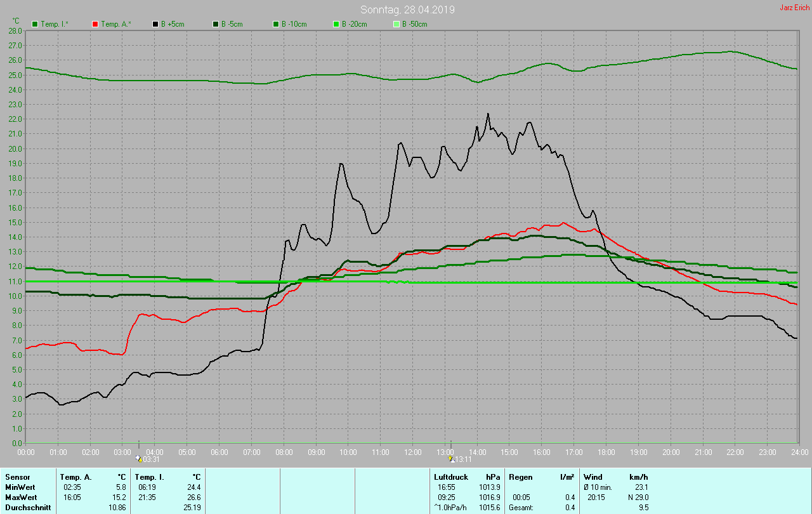Click the 'Luftdruck' column header
The image size is (812, 514).
coord(451,477)
